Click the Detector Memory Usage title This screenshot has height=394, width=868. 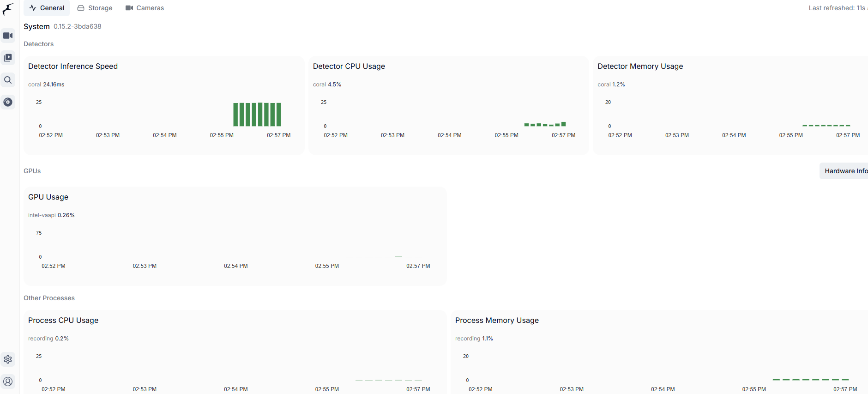[640, 67]
